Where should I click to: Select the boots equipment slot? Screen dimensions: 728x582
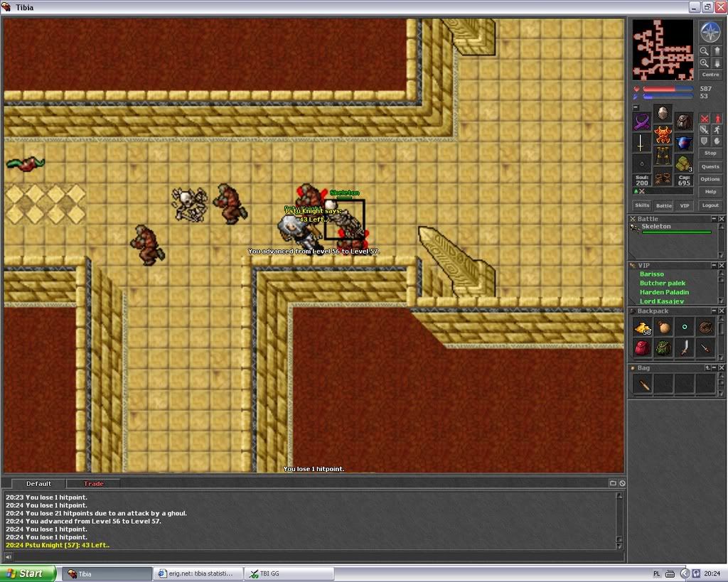[663, 178]
